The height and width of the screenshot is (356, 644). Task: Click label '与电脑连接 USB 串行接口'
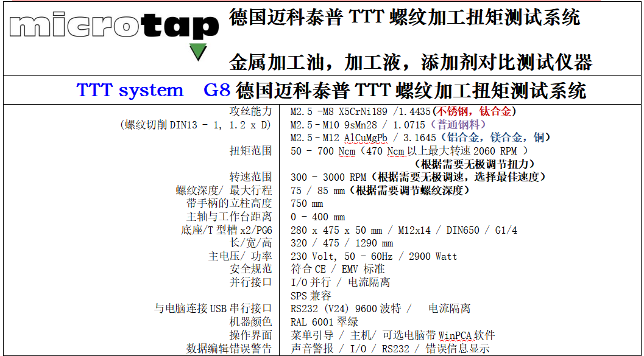[x=213, y=309]
